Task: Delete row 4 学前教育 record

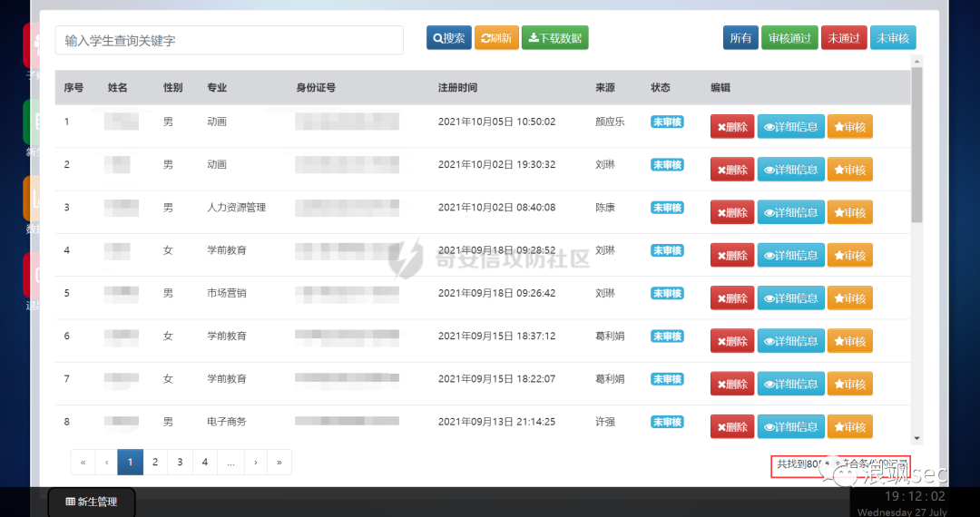Action: click(732, 256)
